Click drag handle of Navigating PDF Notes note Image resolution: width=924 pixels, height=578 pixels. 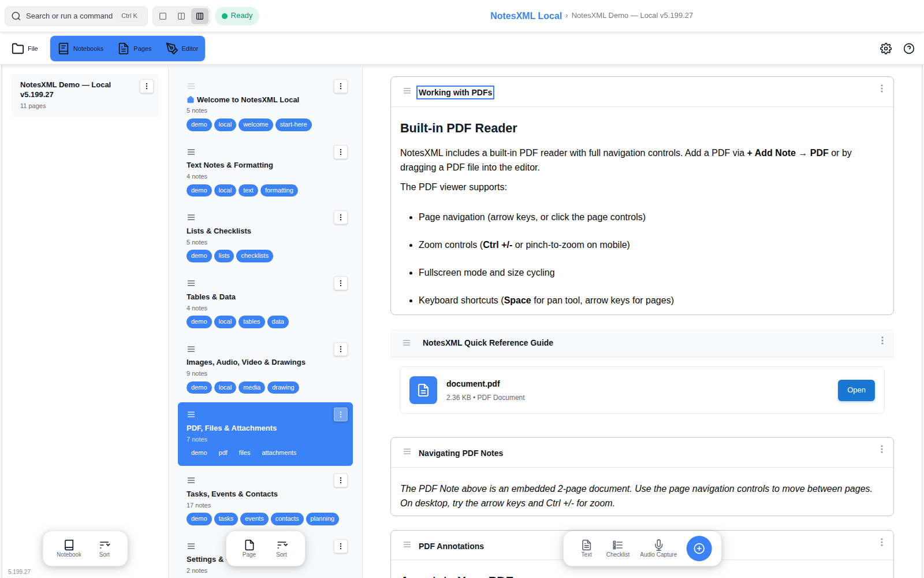(407, 451)
